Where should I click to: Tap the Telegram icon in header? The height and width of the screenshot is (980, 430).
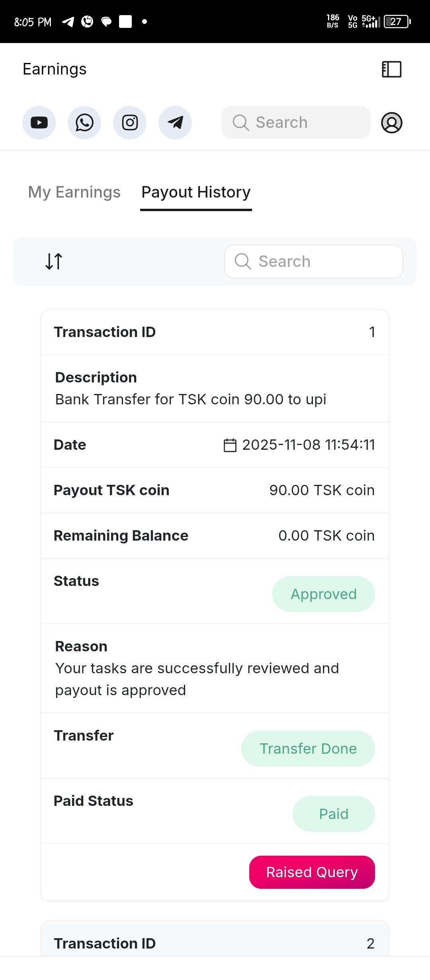(x=175, y=123)
